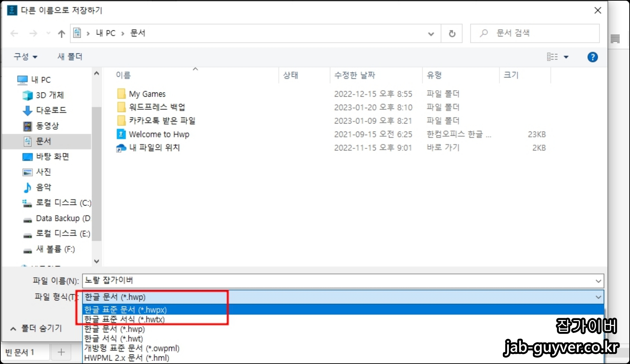The width and height of the screenshot is (630, 364).
Task: Open 사진 in sidebar
Action: (x=37, y=172)
